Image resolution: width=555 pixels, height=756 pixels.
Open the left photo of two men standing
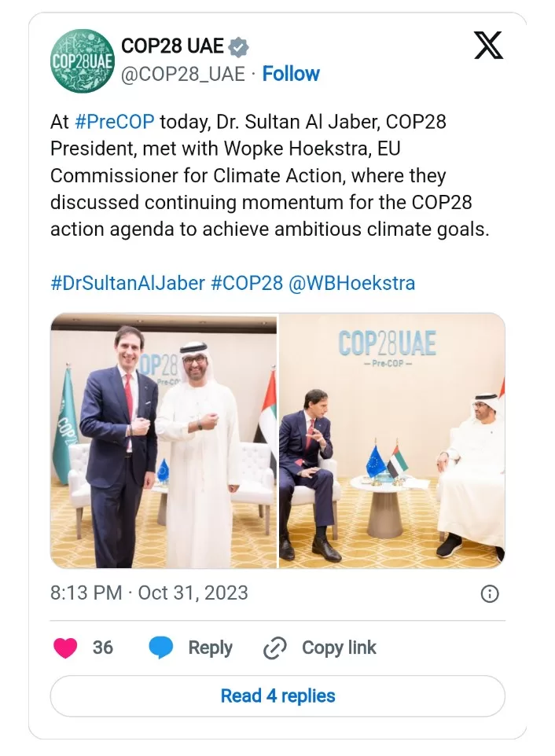pos(164,441)
